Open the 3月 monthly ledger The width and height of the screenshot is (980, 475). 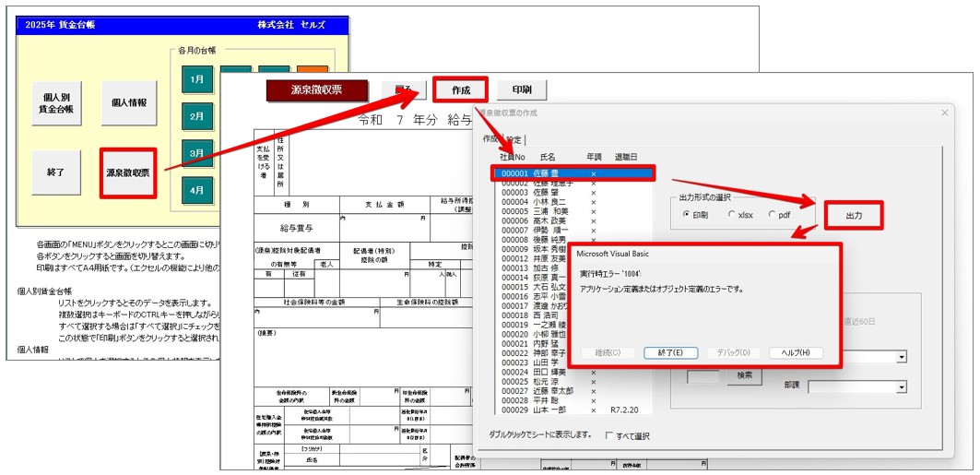coord(196,154)
